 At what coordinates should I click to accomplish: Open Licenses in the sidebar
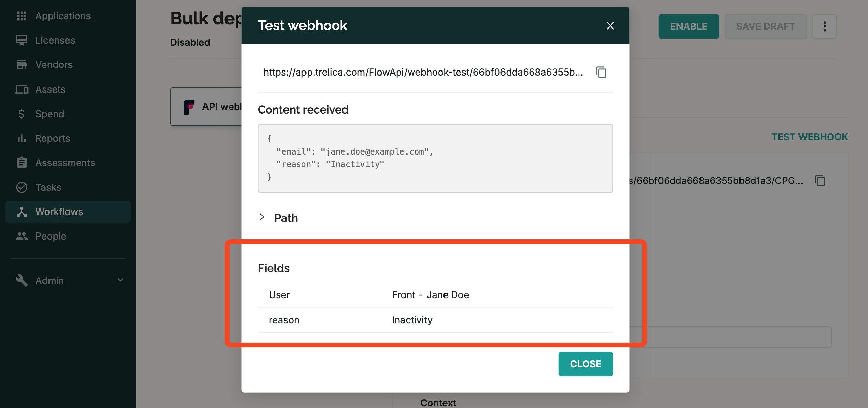pyautogui.click(x=55, y=40)
